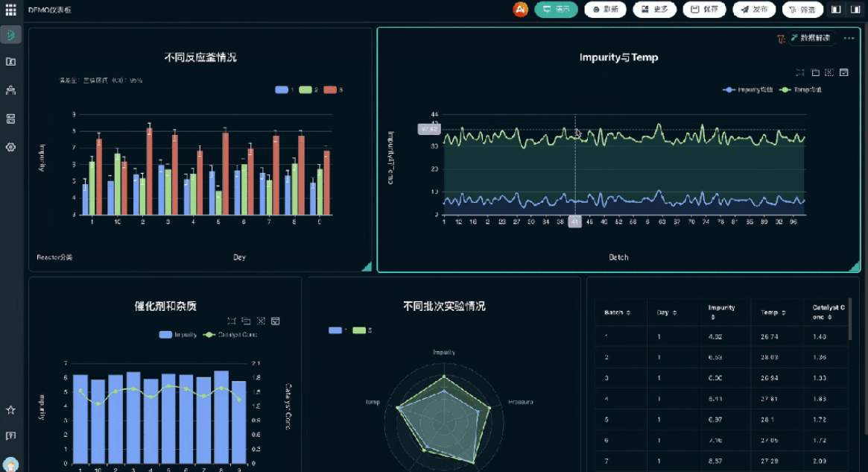The image size is (868, 472).
Task: Click the 刷新 refresh button
Action: pyautogui.click(x=606, y=10)
